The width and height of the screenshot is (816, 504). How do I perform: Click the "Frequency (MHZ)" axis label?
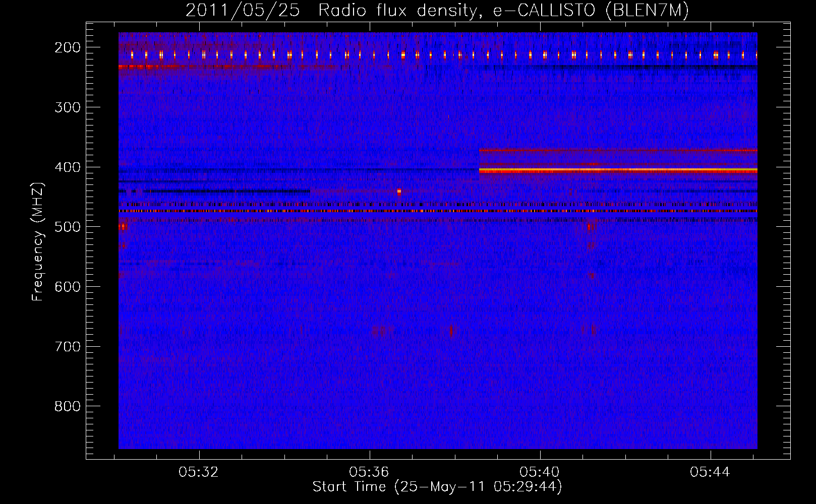coord(38,241)
